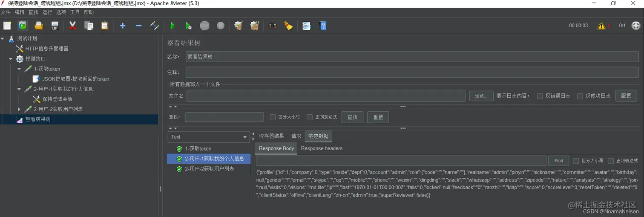Start the test with green play icon
644x217 pixels.
tap(172, 26)
